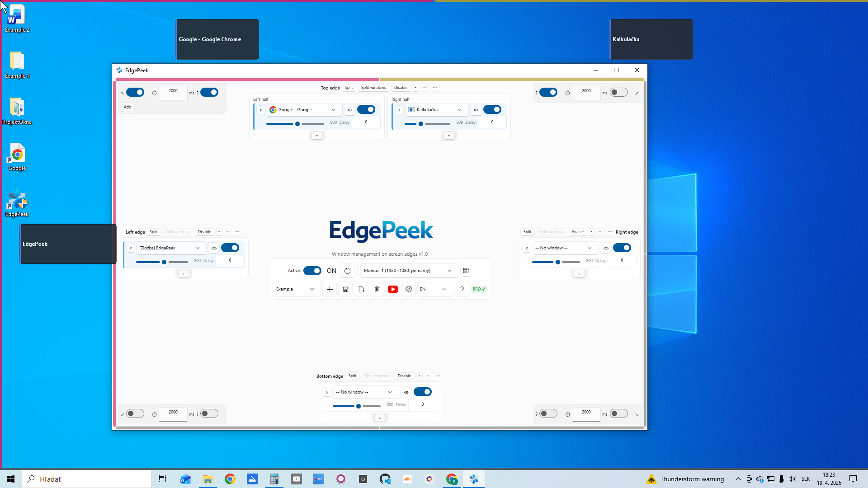Viewport: 868px width, 488px height.
Task: Click Split windows next to Top edge
Action: pos(373,88)
